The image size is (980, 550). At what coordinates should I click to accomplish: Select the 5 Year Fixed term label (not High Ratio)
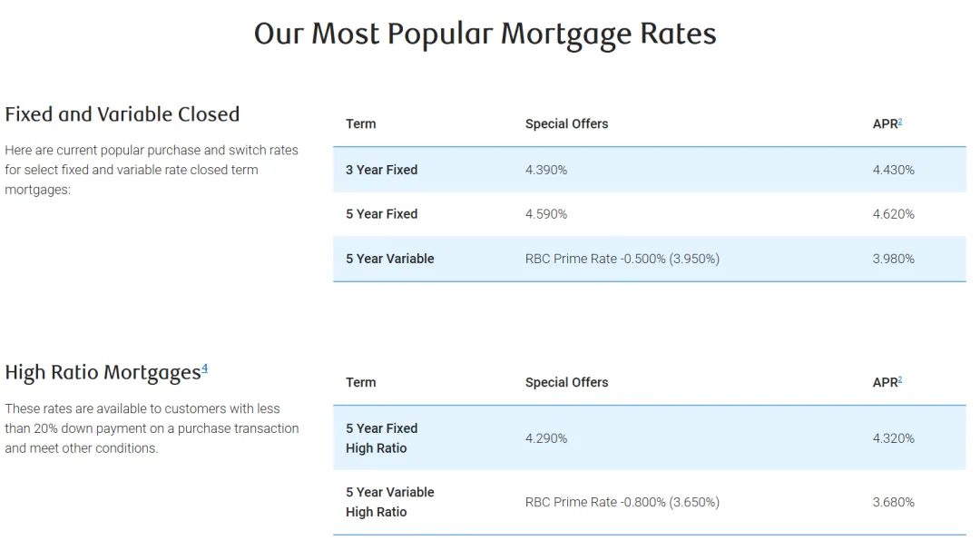(381, 214)
